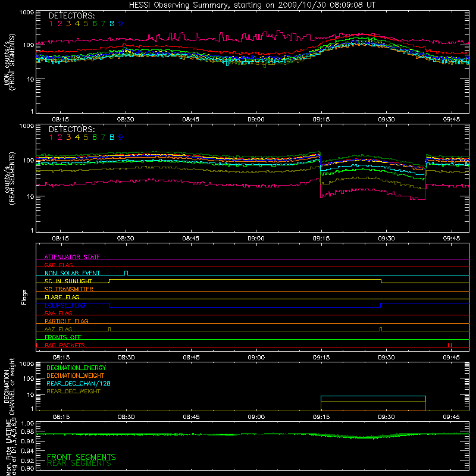
Task: Select dark green detector 7 in rear segments legend
Action: click(x=103, y=137)
